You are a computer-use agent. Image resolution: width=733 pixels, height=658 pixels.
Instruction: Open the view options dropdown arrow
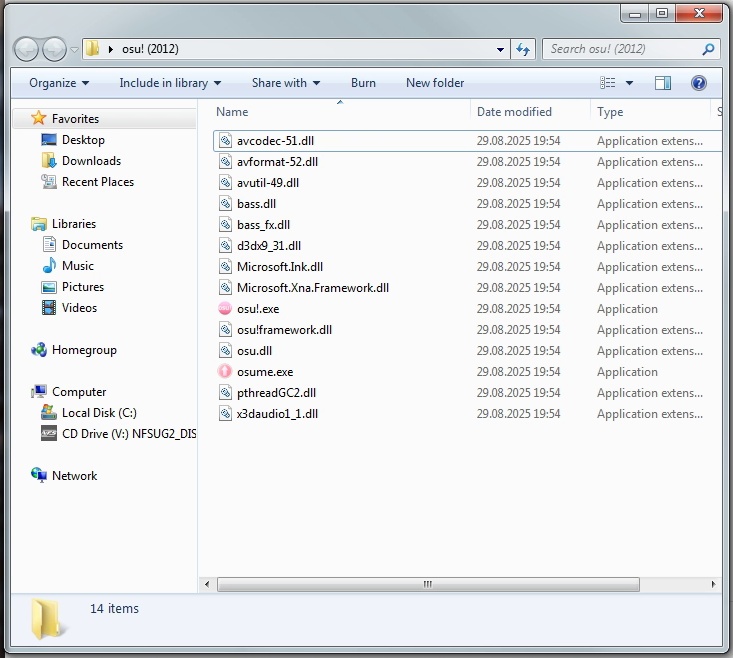[x=629, y=83]
